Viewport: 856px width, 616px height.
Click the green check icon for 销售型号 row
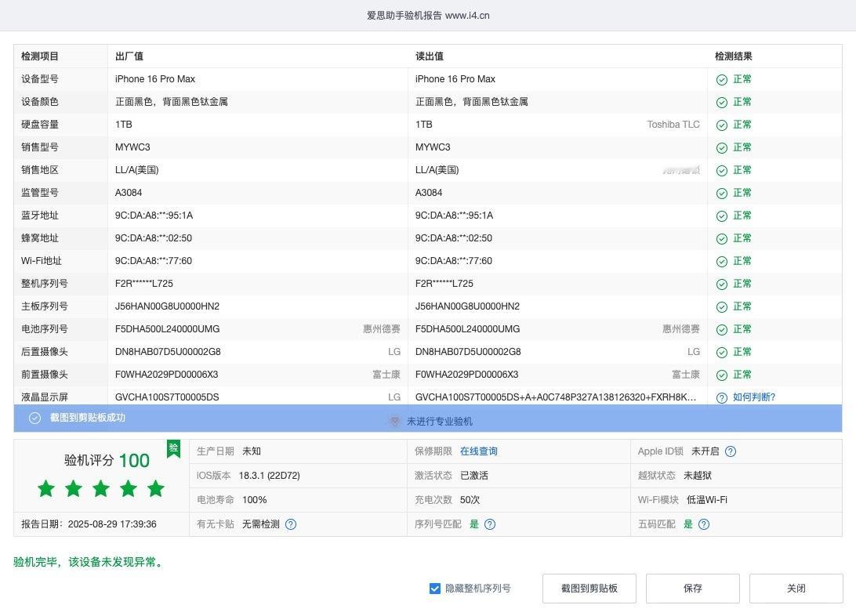click(x=722, y=148)
